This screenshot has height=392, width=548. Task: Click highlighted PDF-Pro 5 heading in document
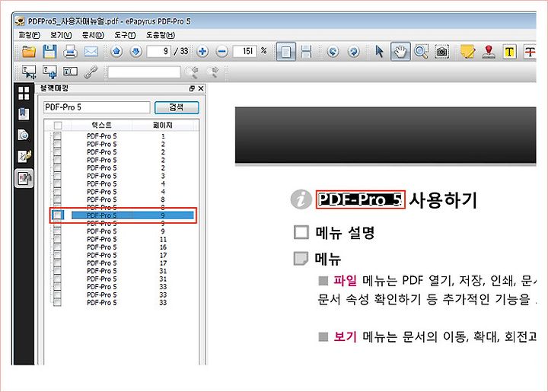tap(360, 199)
